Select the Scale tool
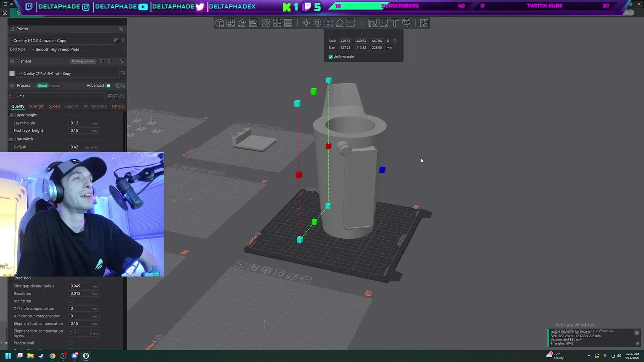Viewport: 644px width, 362px height. (328, 23)
